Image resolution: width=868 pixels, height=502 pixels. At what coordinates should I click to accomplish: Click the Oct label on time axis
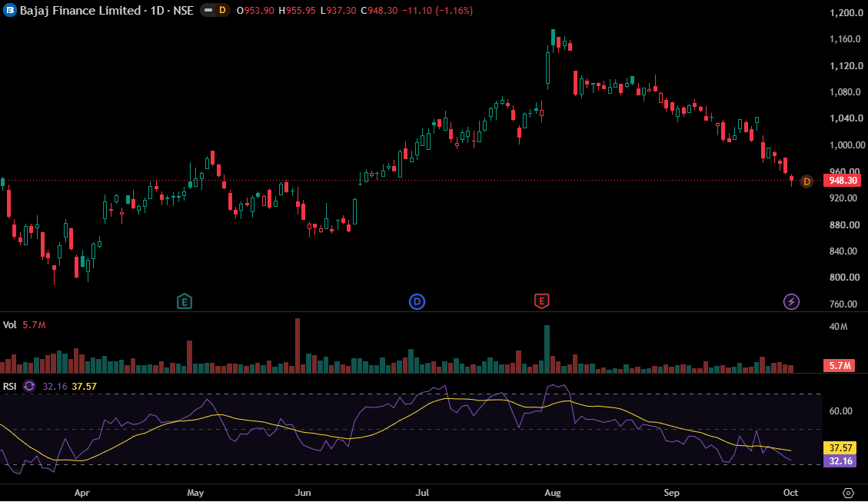790,493
